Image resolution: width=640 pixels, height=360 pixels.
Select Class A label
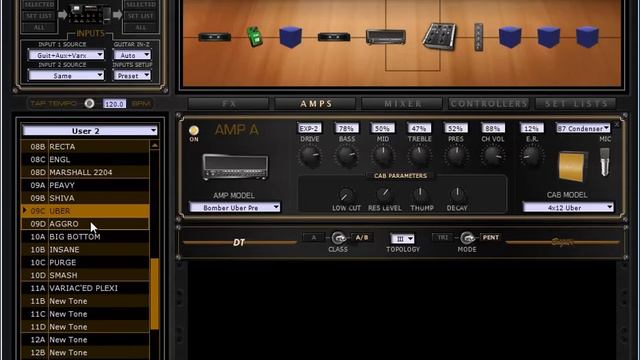(x=313, y=237)
